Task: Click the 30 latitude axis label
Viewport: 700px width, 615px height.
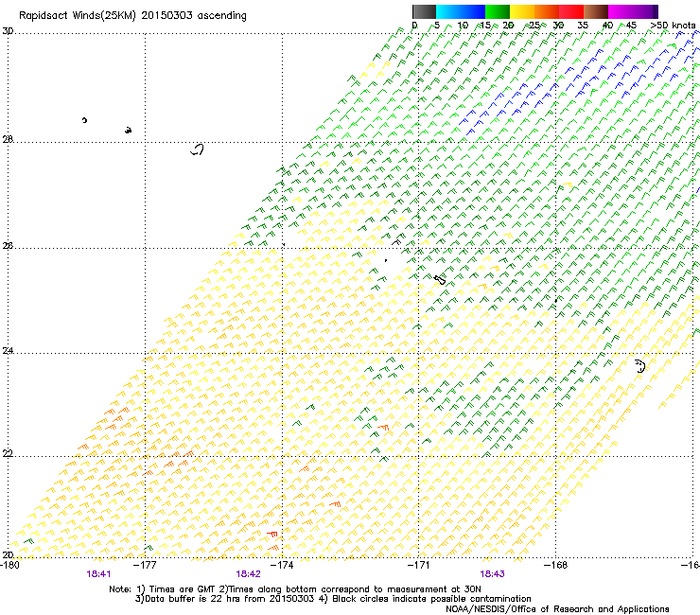Action: pos(8,31)
